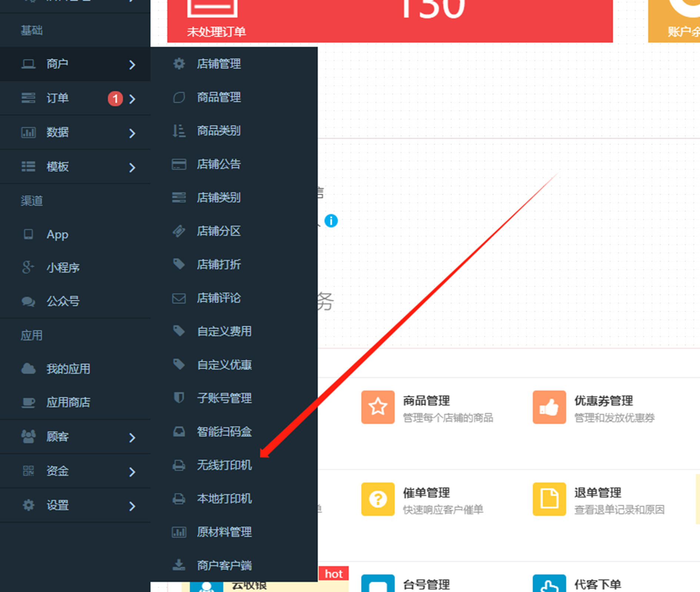The width and height of the screenshot is (700, 592).
Task: Expand the 数据 menu arrow
Action: [x=132, y=133]
